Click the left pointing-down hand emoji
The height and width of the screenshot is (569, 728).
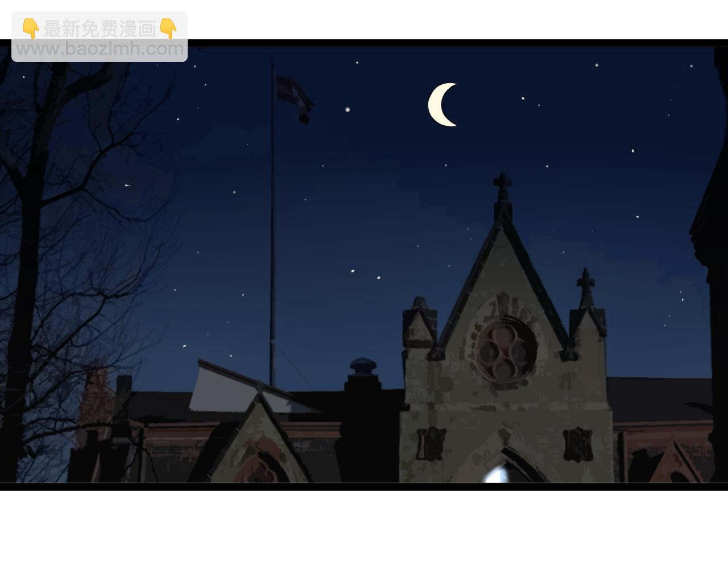30,28
